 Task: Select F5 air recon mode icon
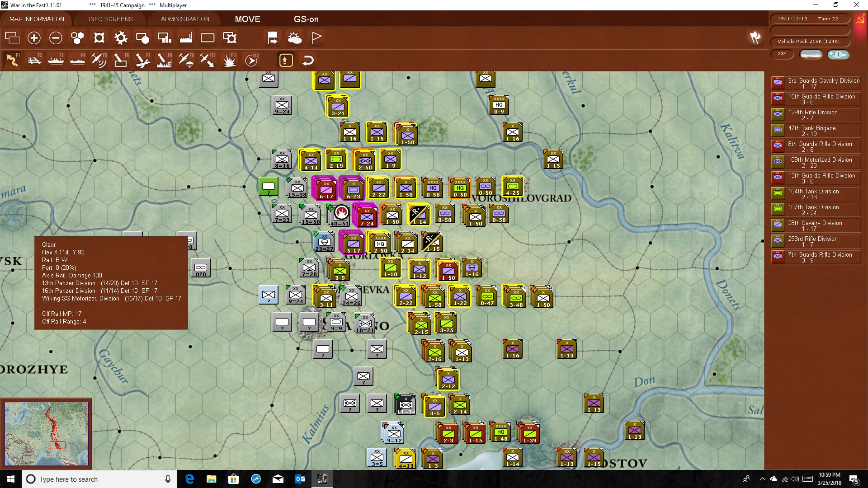click(x=99, y=60)
